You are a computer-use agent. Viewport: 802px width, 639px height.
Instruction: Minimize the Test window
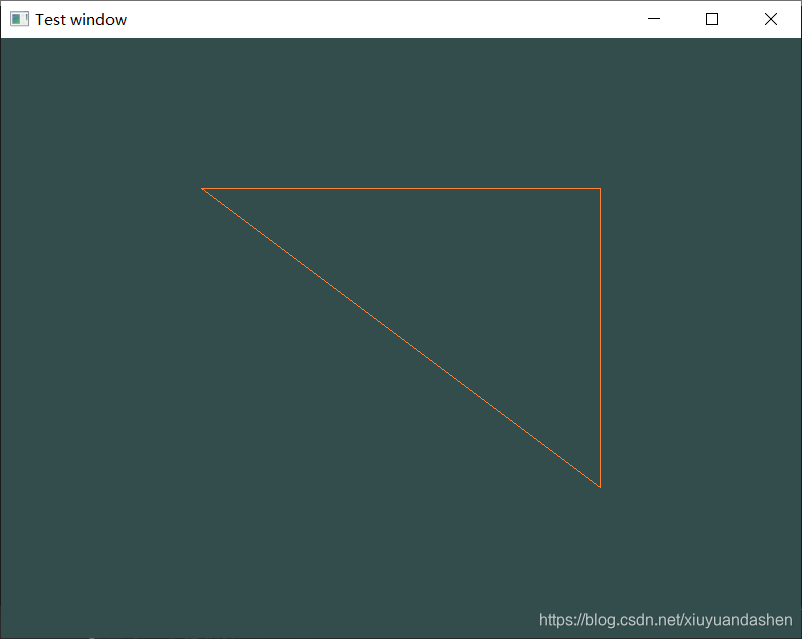pyautogui.click(x=654, y=19)
